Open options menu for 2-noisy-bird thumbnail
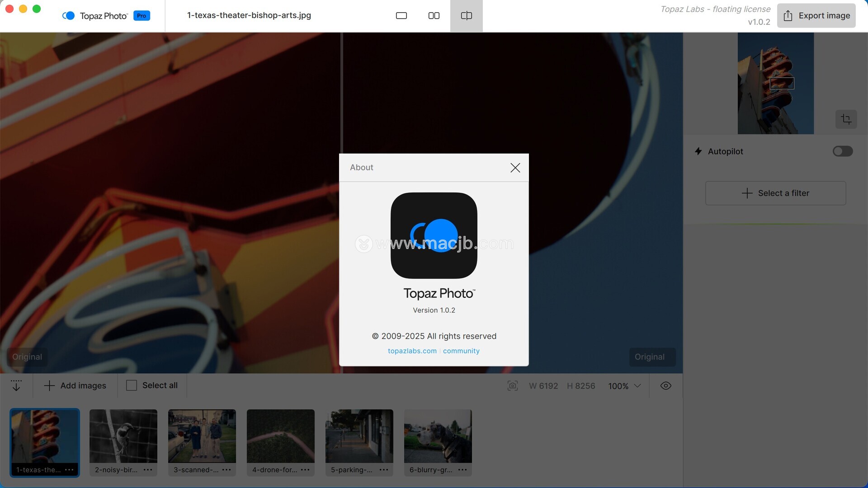 pos(148,470)
